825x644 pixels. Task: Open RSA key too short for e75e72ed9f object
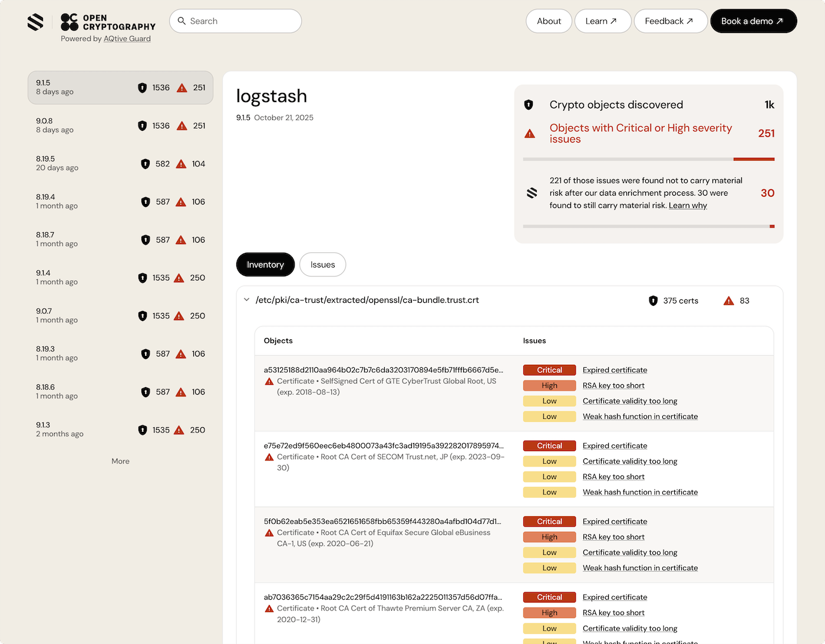coord(613,477)
